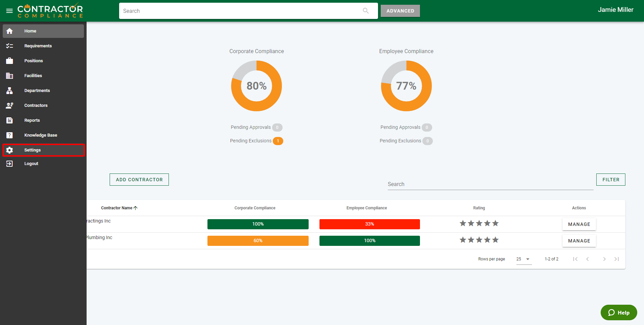The image size is (644, 325).
Task: Sort by Contractor Name column arrow
Action: point(135,208)
